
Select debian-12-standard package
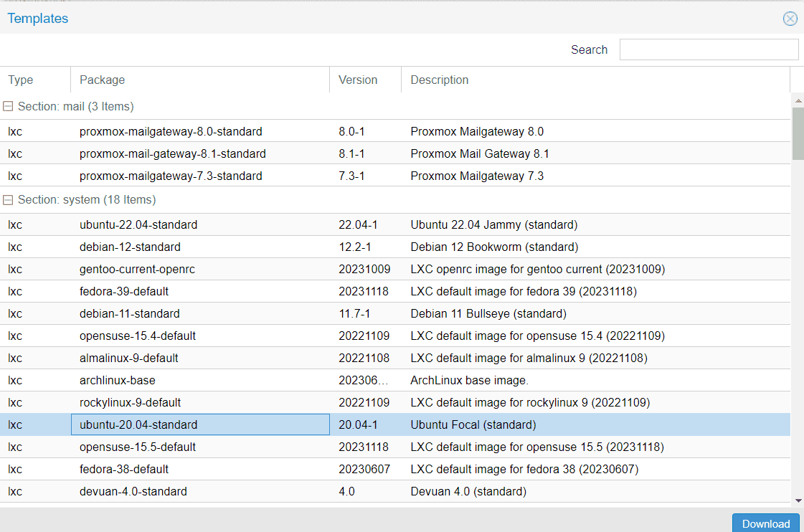[130, 247]
